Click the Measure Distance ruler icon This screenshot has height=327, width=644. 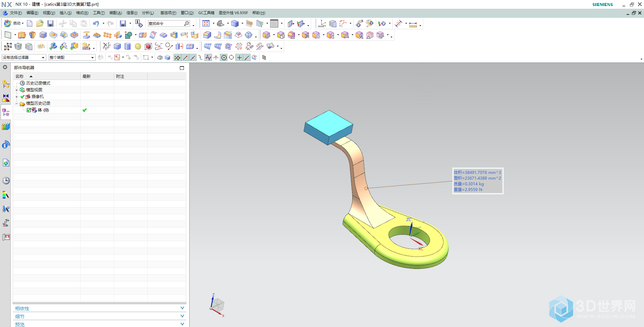(x=413, y=24)
